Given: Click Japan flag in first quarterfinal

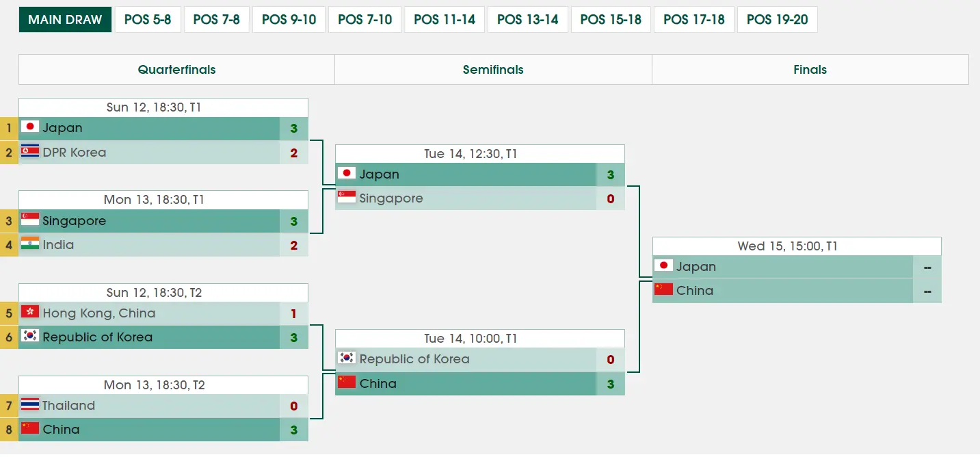Looking at the screenshot, I should coord(29,128).
